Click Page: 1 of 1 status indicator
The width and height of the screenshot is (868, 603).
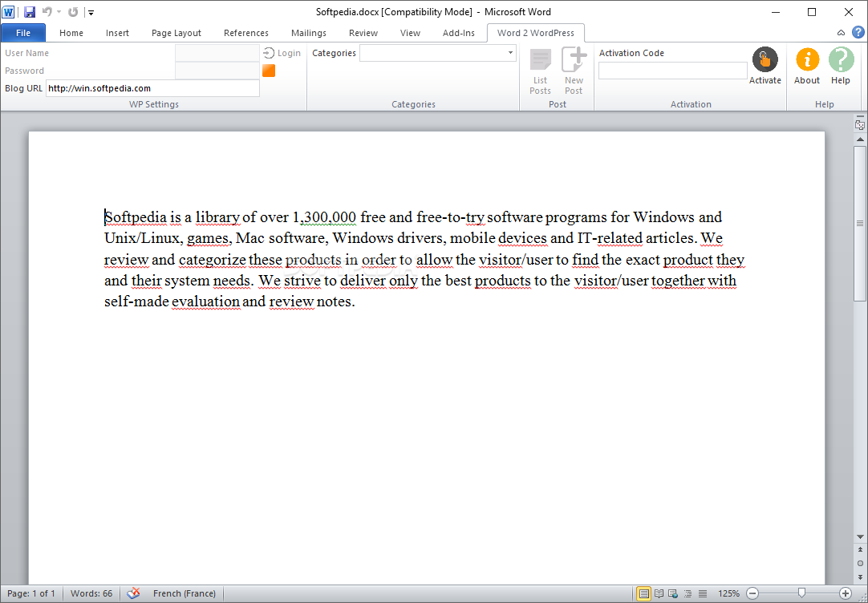[x=31, y=593]
